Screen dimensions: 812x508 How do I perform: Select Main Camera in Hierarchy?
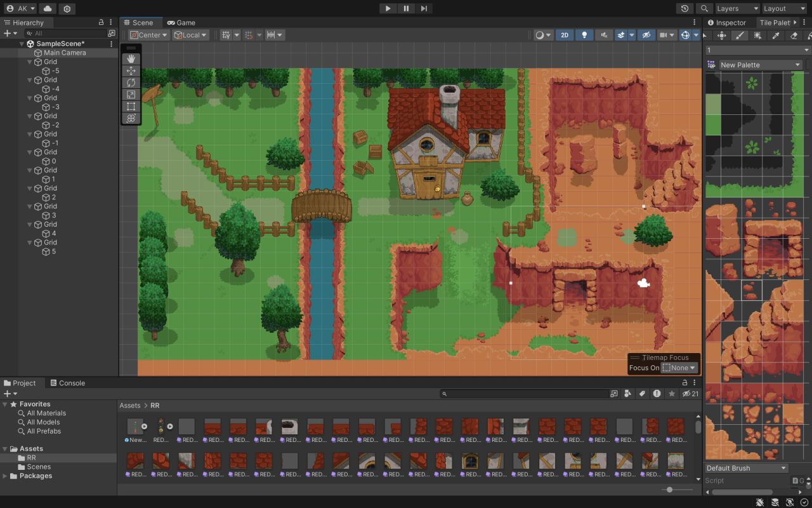click(x=64, y=53)
